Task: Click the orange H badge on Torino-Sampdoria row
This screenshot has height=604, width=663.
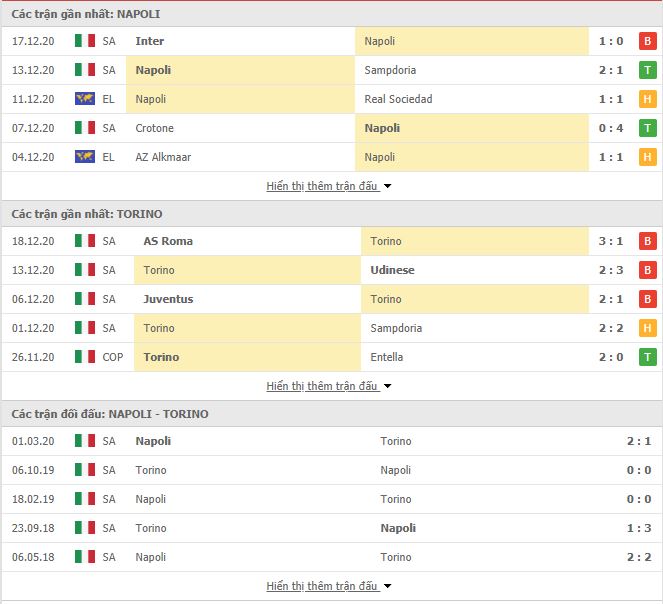Action: 647,328
